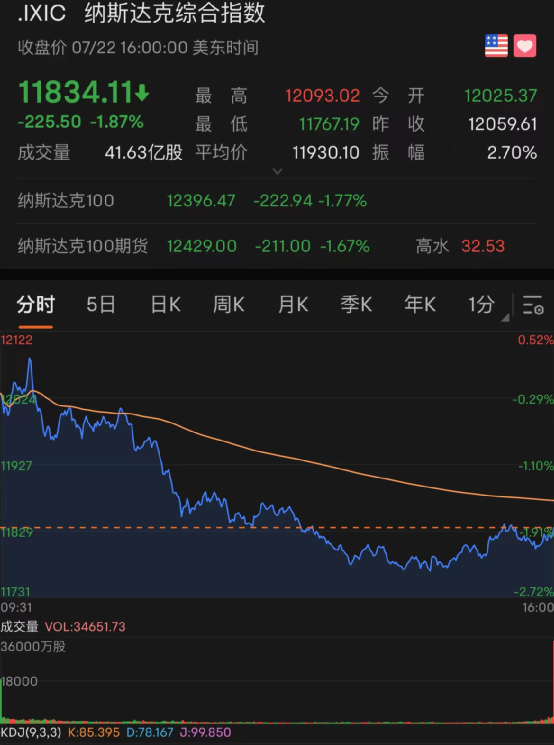Tap the change value -225.50
Image resolution: width=554 pixels, height=745 pixels.
click(49, 122)
